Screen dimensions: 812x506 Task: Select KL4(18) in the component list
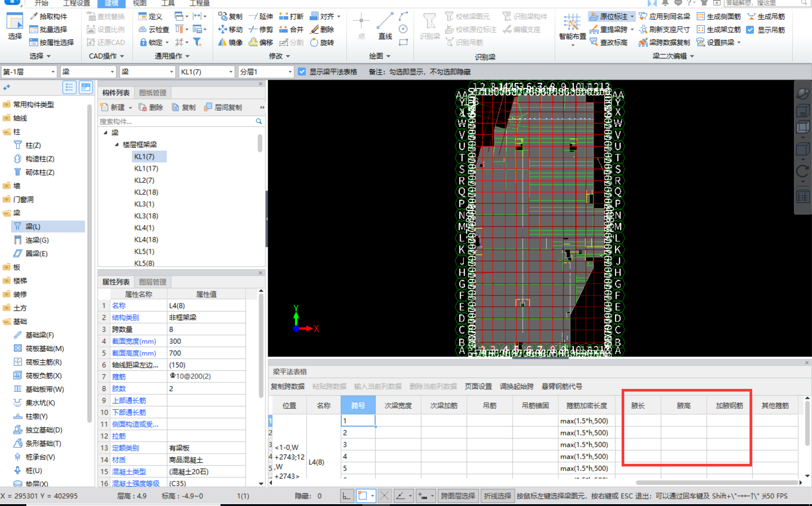(146, 239)
